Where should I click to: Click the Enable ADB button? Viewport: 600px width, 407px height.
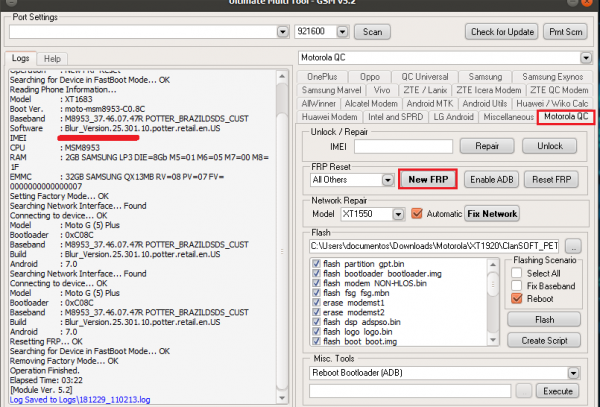(491, 180)
